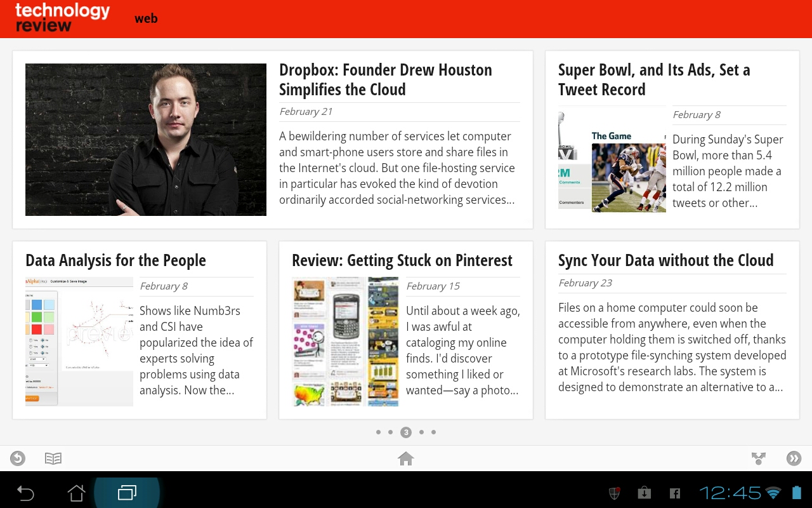
Task: Tap the Android back button
Action: click(x=25, y=493)
